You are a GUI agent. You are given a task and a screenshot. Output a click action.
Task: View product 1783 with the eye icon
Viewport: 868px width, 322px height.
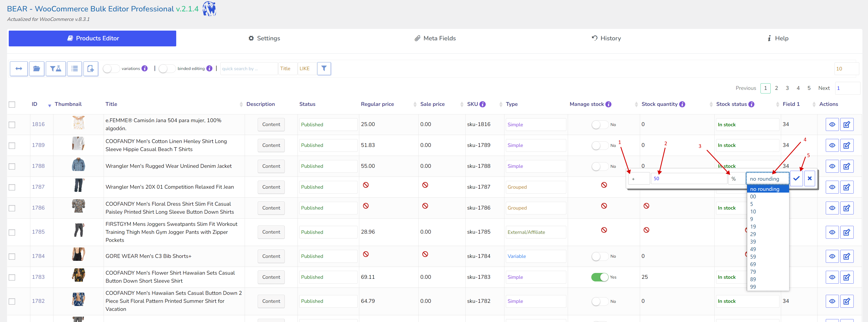832,277
